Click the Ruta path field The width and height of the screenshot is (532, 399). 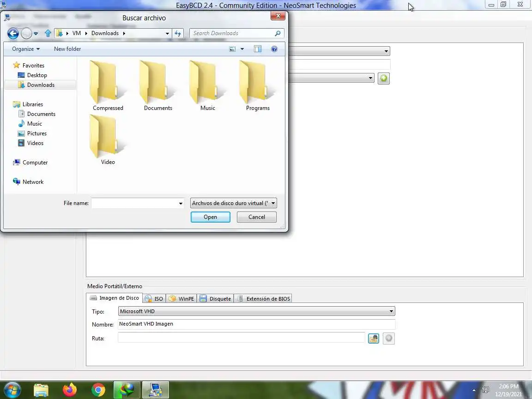click(x=241, y=337)
